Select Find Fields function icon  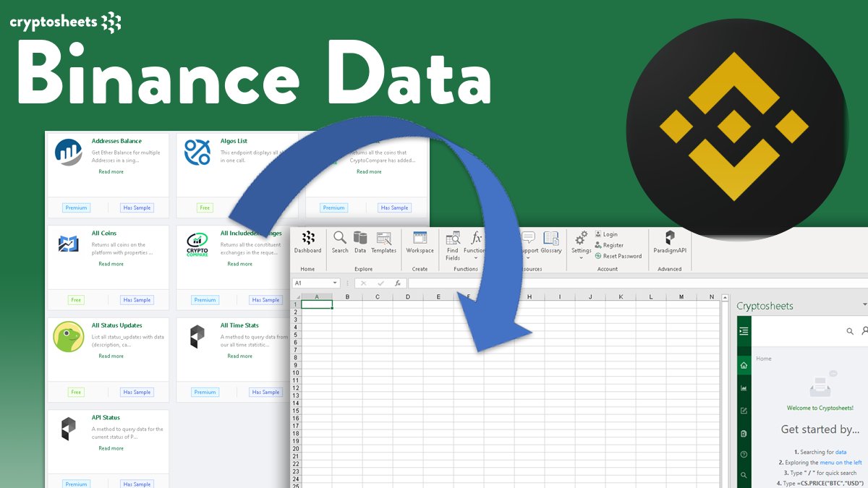[453, 245]
